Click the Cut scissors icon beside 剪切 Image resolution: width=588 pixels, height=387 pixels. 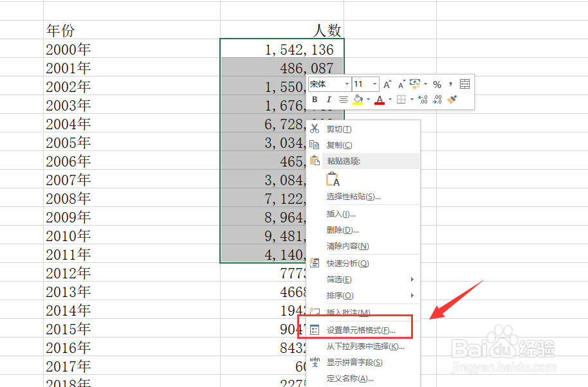point(314,128)
